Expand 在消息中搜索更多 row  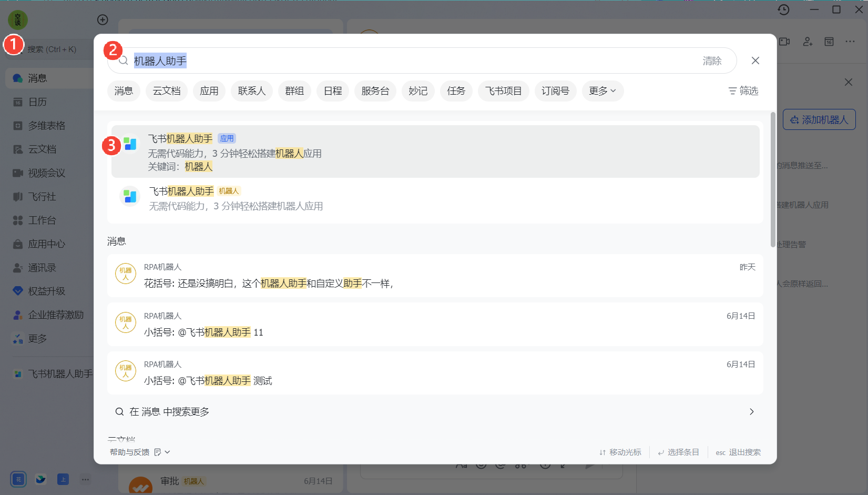pos(435,411)
